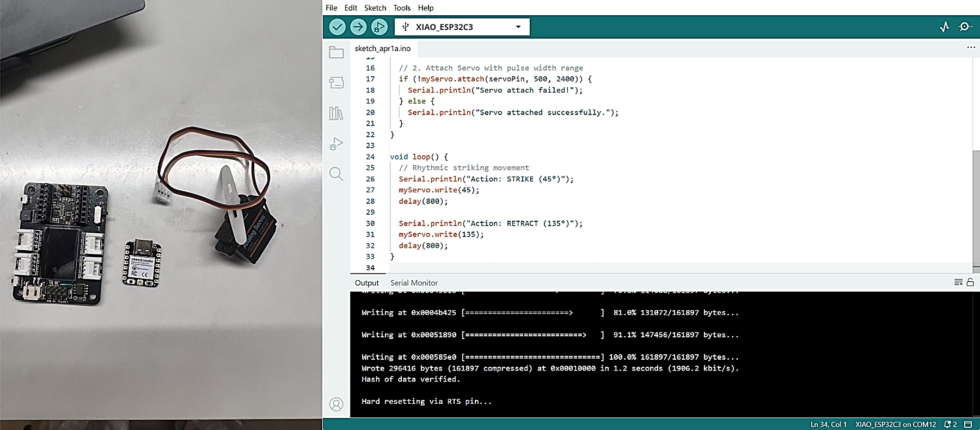Screen dimensions: 980x430
Task: Switch to the Output tab
Action: tap(367, 283)
